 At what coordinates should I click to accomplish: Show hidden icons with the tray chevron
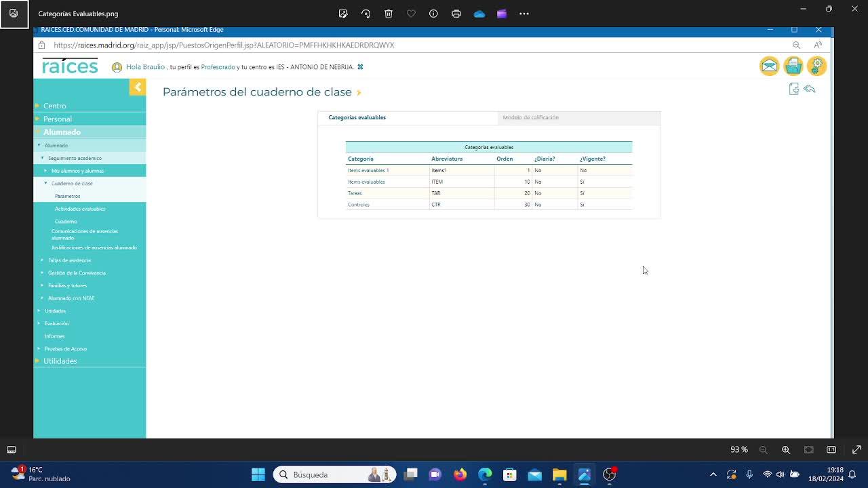pos(713,474)
